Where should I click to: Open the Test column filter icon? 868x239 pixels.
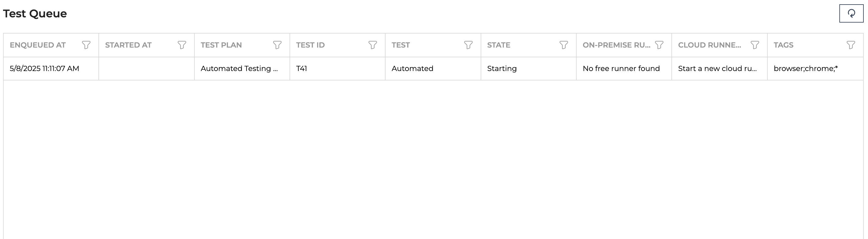(x=468, y=45)
